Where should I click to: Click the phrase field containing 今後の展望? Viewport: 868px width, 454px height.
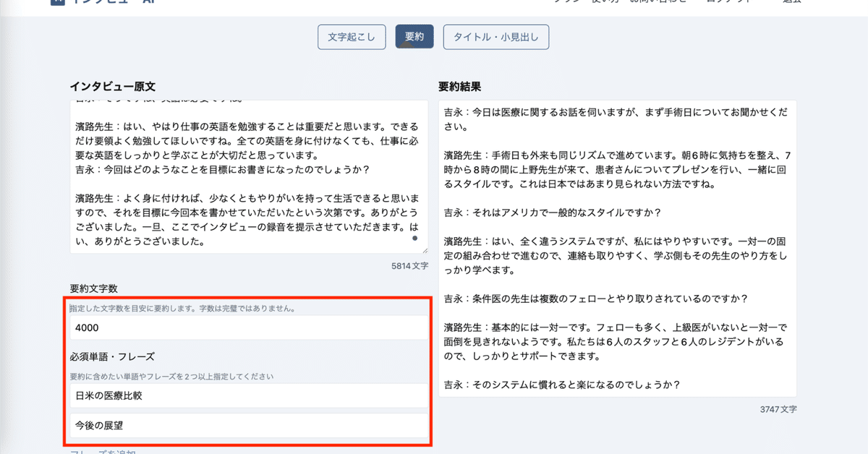(x=249, y=425)
